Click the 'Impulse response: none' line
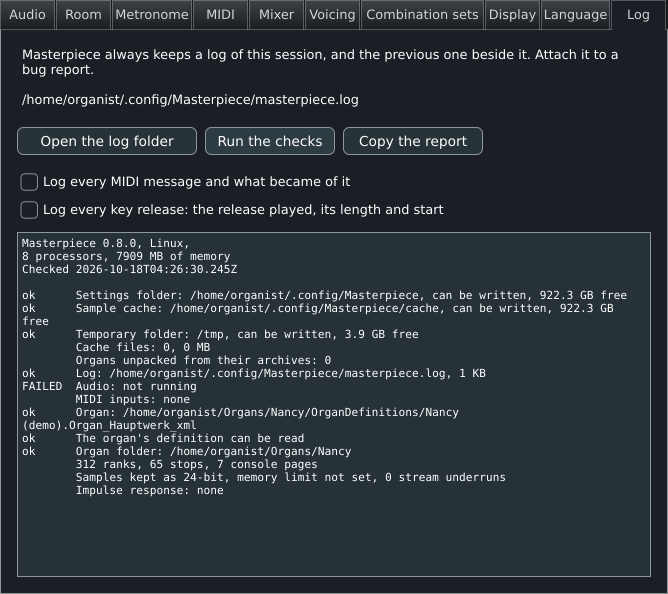The height and width of the screenshot is (594, 668). [150, 490]
